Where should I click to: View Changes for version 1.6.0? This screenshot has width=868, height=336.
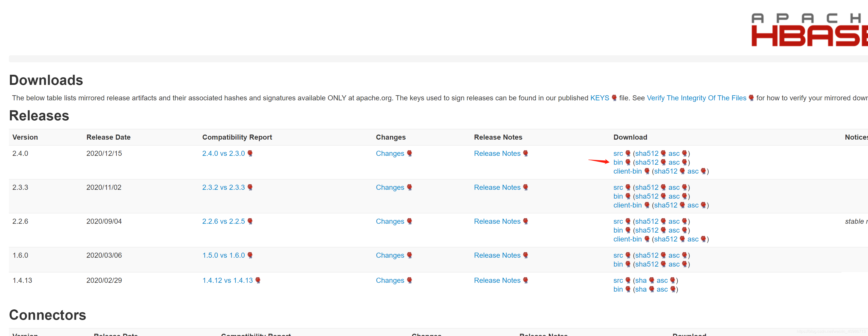point(390,255)
